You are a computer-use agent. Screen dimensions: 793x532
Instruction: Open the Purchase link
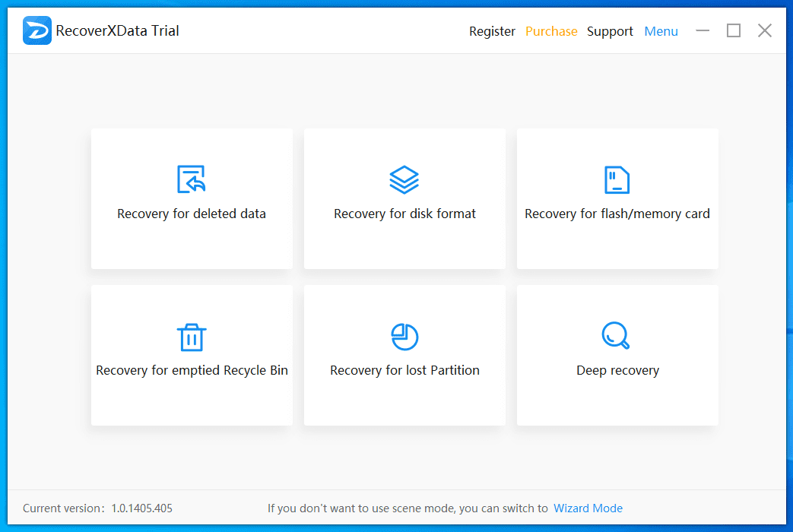[551, 31]
